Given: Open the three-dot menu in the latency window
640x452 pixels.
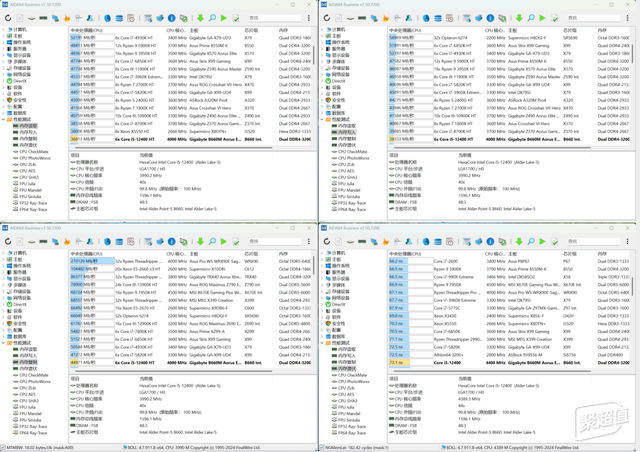Looking at the screenshot, I should point(627,241).
